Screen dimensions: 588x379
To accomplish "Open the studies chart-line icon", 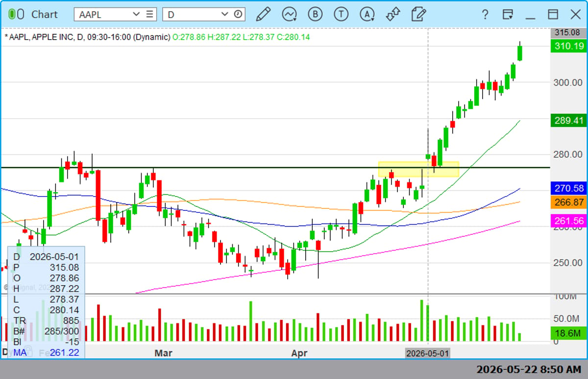I will (289, 14).
